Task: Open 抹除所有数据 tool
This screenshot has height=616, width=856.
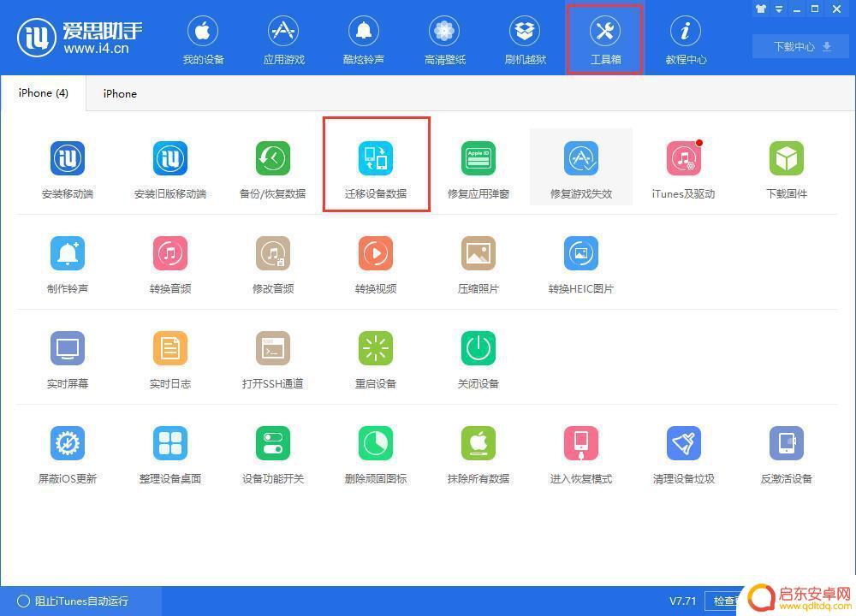Action: click(x=479, y=454)
